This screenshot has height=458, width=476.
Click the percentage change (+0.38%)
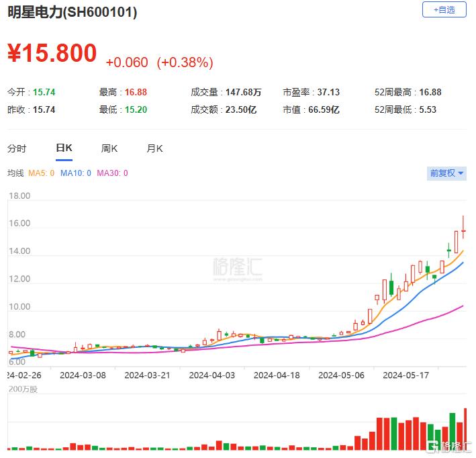185,62
